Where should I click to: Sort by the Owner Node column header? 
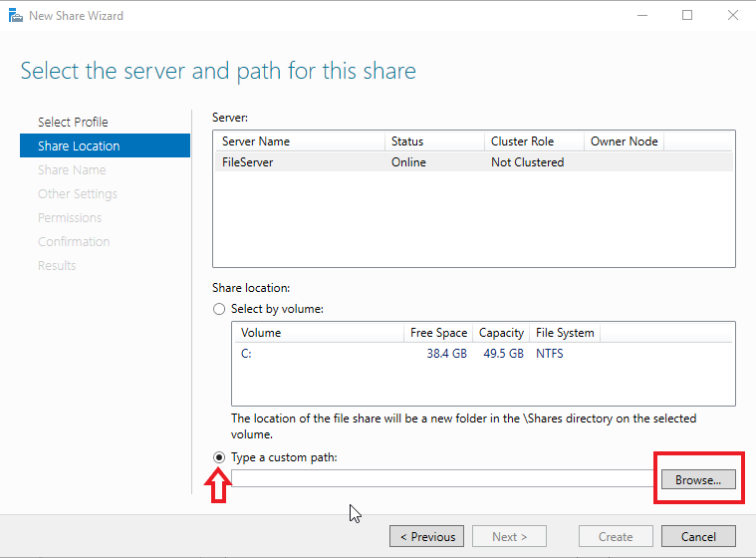coord(624,141)
